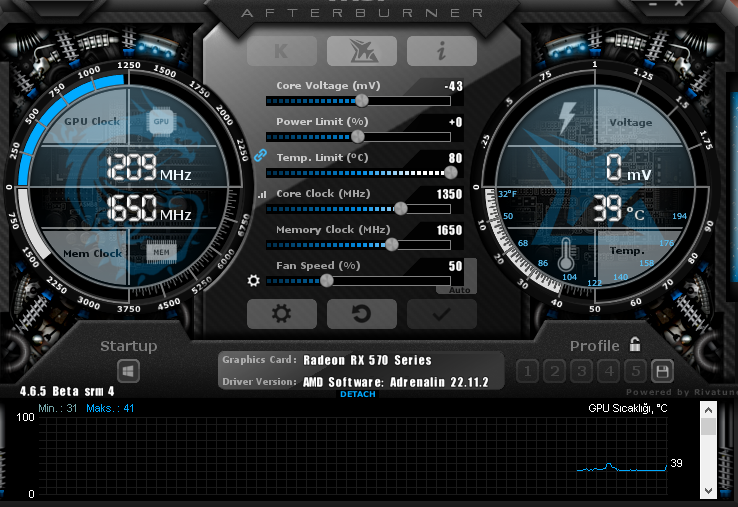The height and width of the screenshot is (507, 738).
Task: Click the MEM chip icon in the gauge
Action: point(161,252)
